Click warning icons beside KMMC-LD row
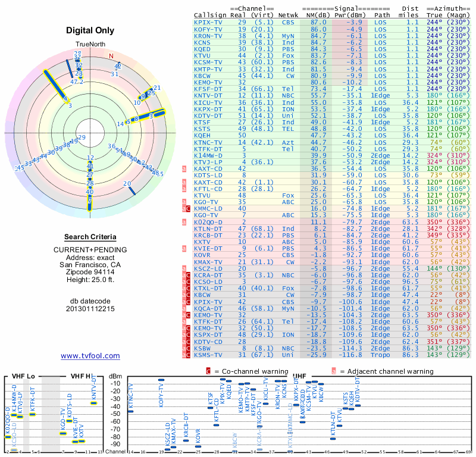 [x=186, y=209]
